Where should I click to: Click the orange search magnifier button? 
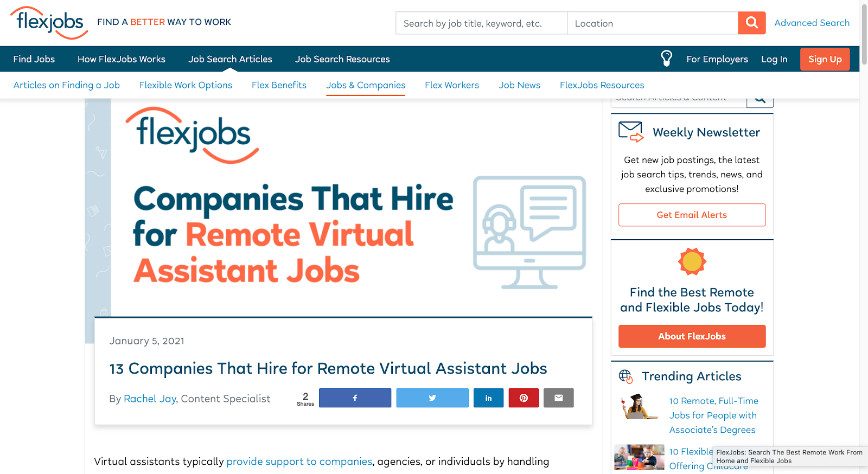752,23
